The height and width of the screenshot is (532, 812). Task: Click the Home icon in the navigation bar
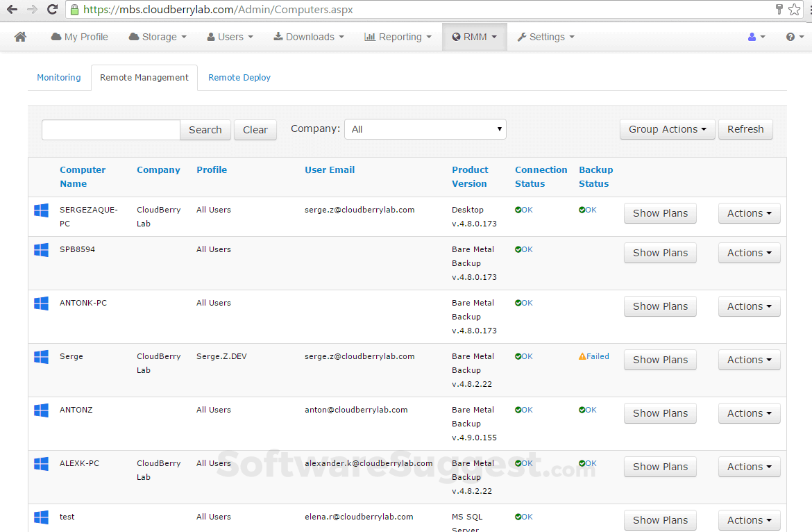tap(19, 36)
